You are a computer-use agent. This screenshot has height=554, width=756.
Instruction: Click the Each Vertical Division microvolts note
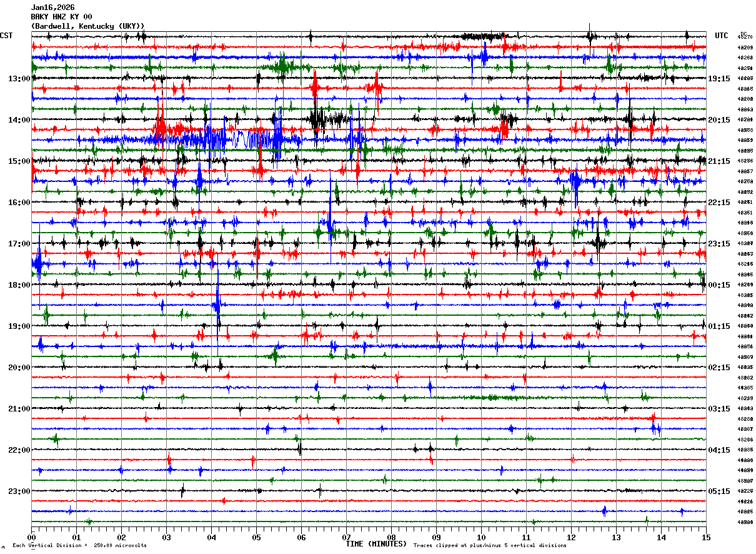(x=79, y=546)
